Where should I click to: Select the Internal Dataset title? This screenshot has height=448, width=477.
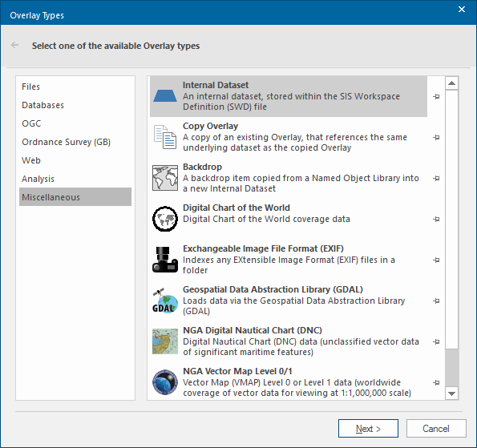click(x=216, y=85)
